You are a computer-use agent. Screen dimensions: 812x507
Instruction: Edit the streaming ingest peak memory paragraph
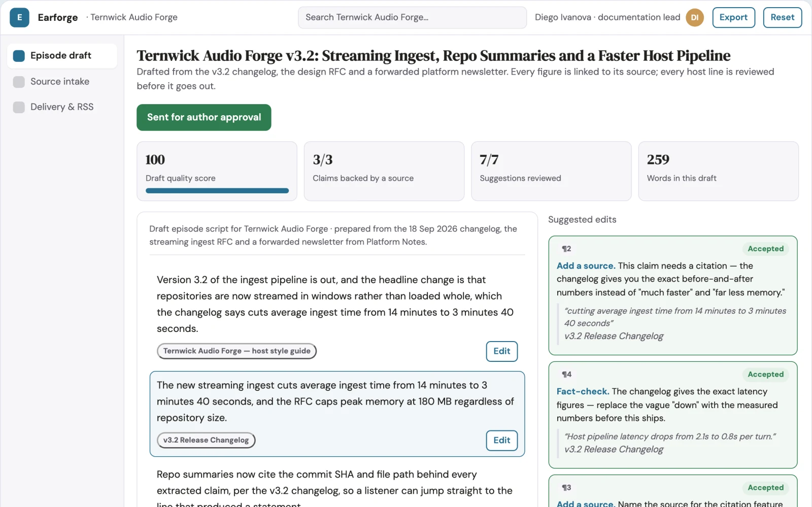501,441
